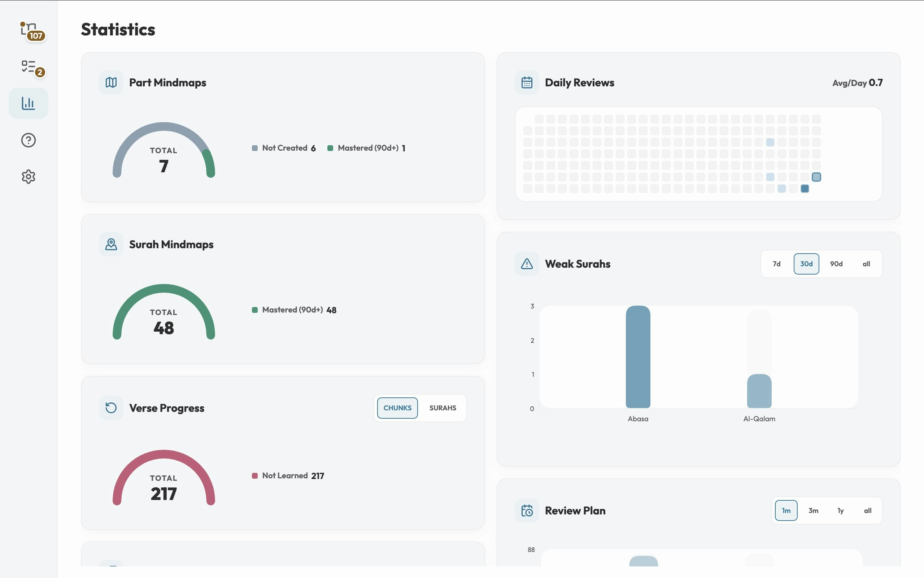Set Review Plan range to 1y

point(840,511)
